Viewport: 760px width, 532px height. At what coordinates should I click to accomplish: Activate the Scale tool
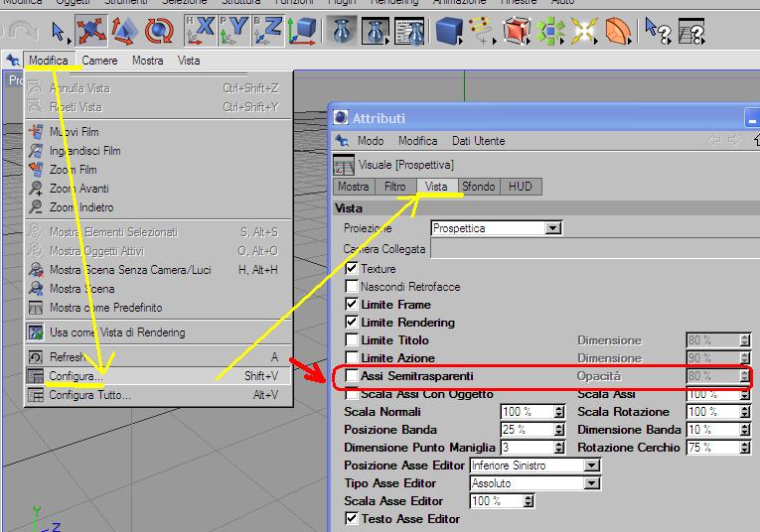click(x=124, y=31)
